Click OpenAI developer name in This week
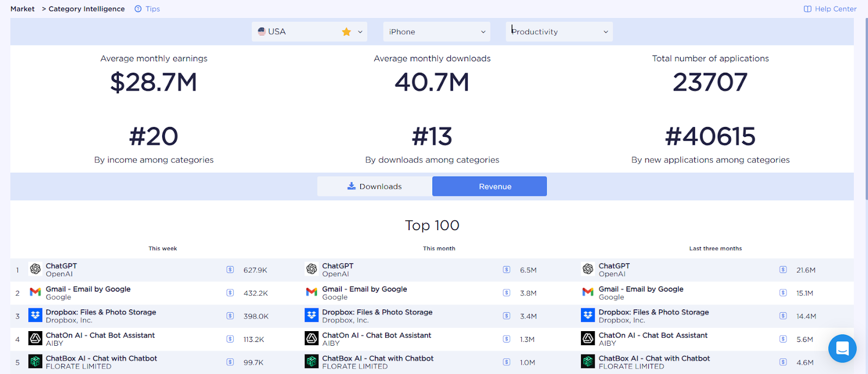Image resolution: width=868 pixels, height=374 pixels. 59,274
